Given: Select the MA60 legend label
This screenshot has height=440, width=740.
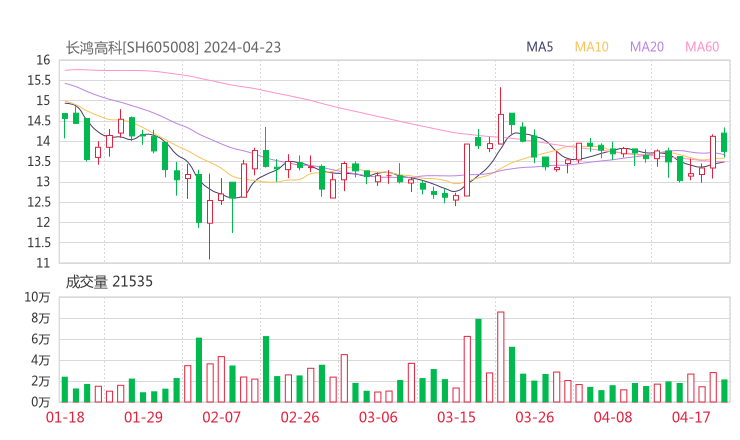Looking at the screenshot, I should 702,47.
